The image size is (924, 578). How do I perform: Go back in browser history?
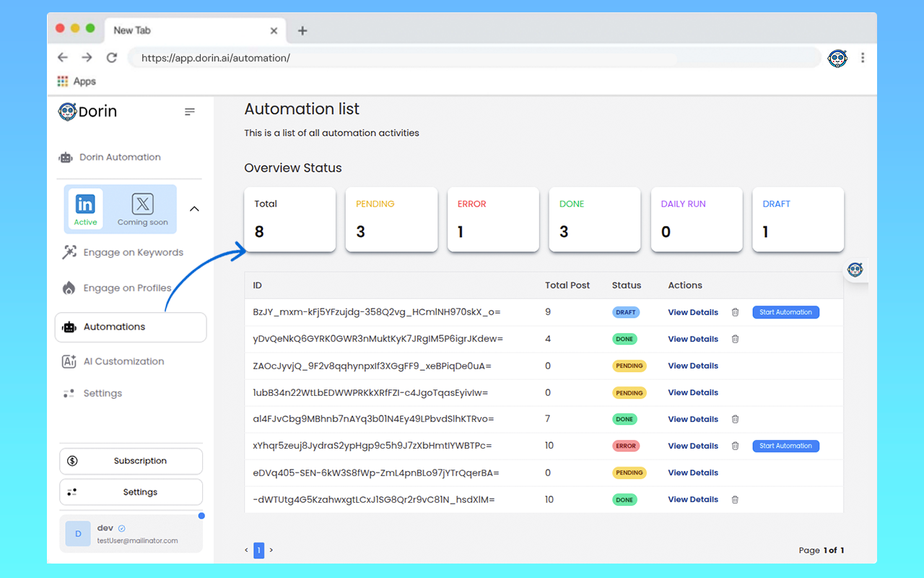63,58
